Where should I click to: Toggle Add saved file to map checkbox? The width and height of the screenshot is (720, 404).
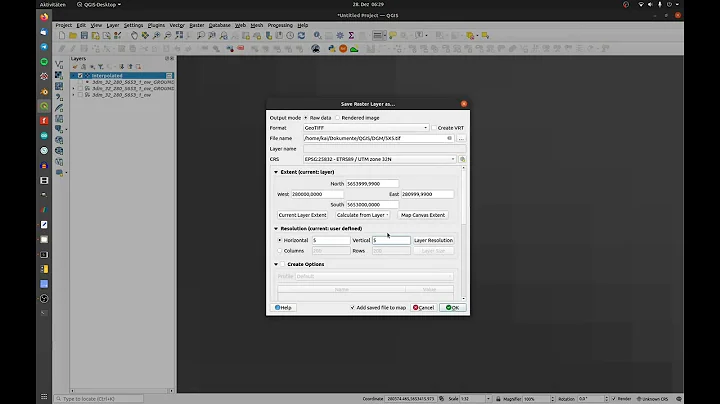[353, 308]
